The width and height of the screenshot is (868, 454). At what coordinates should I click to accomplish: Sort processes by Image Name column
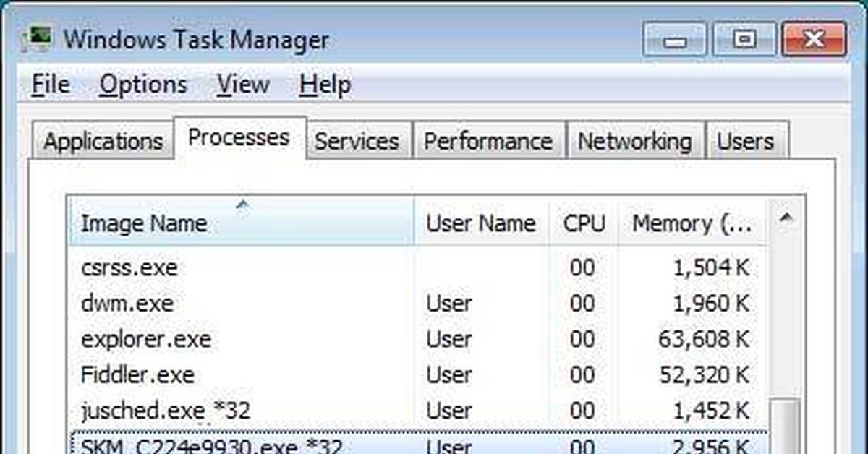pos(242,223)
